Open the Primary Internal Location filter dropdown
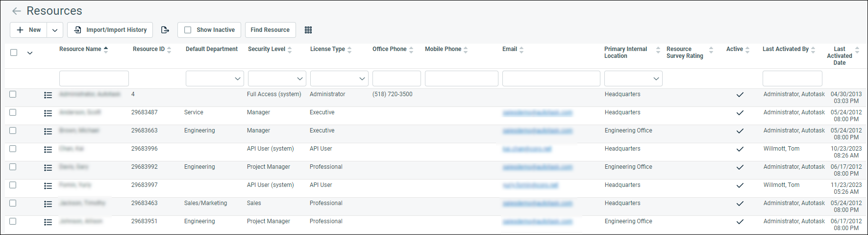 [x=633, y=78]
